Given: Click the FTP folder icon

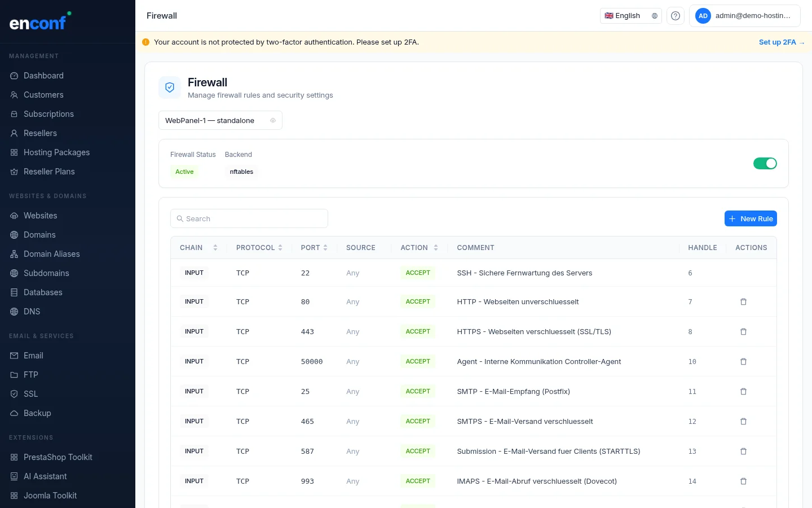Looking at the screenshot, I should tap(14, 375).
